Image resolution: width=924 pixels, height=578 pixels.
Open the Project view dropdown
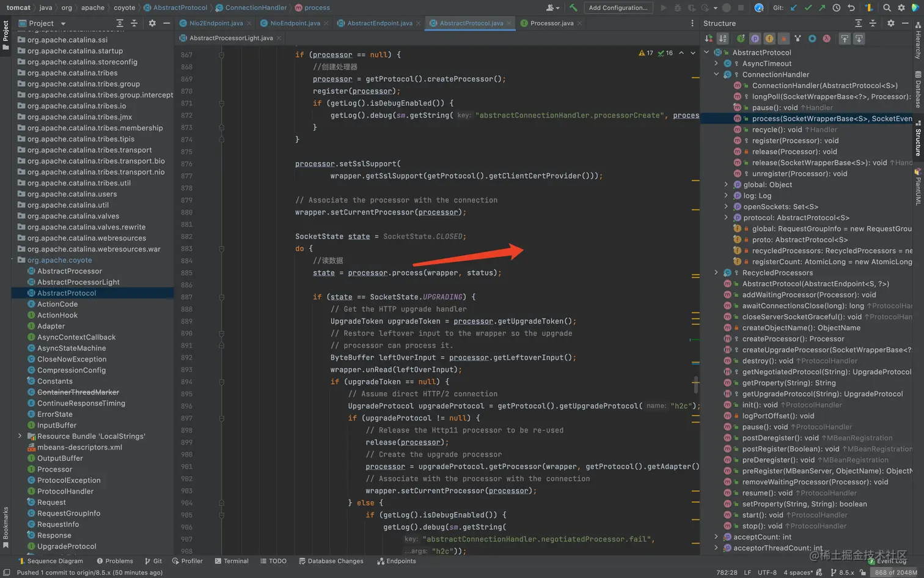point(42,23)
